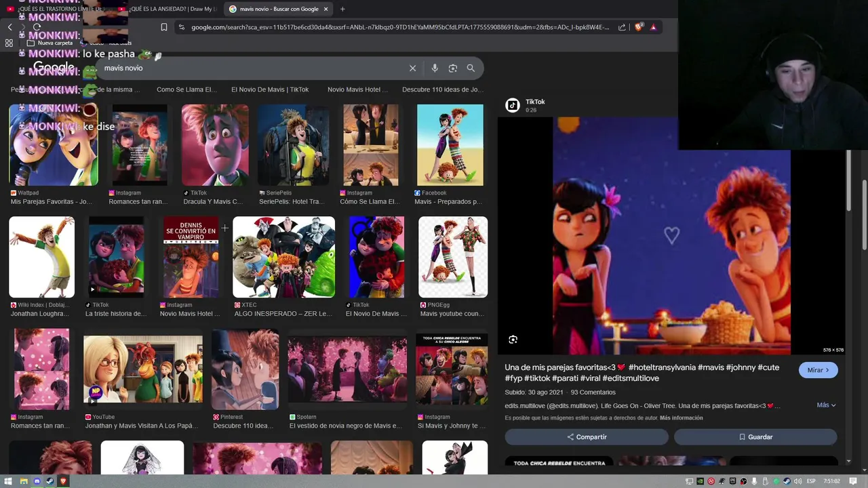Open site information icon beside the URL
Image resolution: width=868 pixels, height=488 pixels.
point(181,27)
